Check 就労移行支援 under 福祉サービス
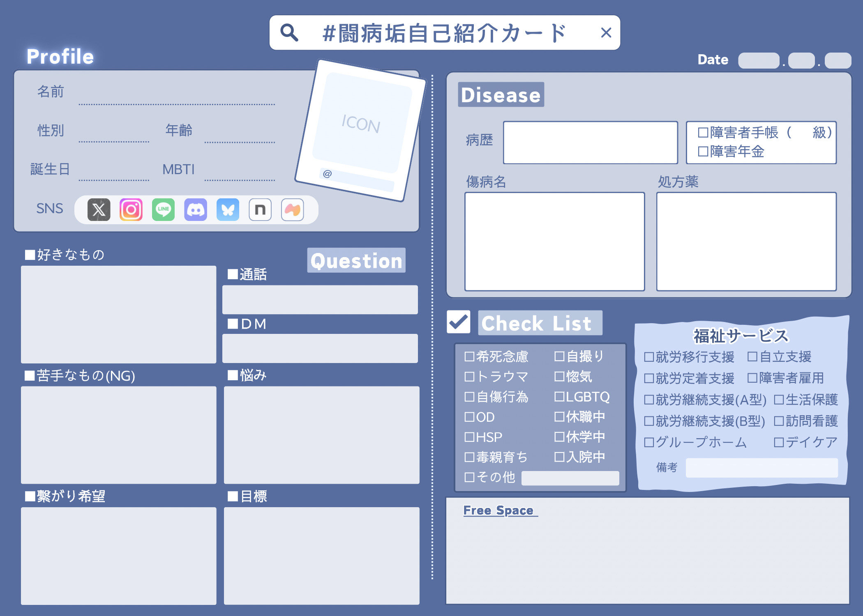The image size is (863, 616). click(x=650, y=357)
